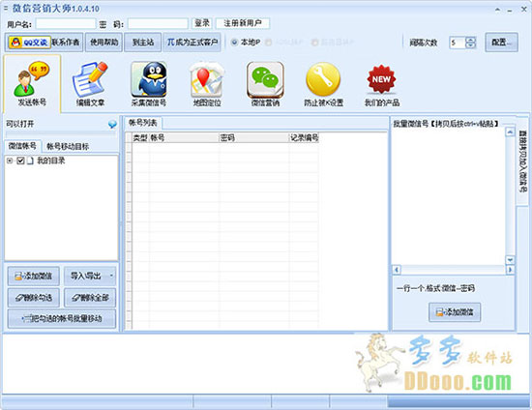Click the 可以打开 panel heading
Image resolution: width=532 pixels, height=410 pixels.
19,124
